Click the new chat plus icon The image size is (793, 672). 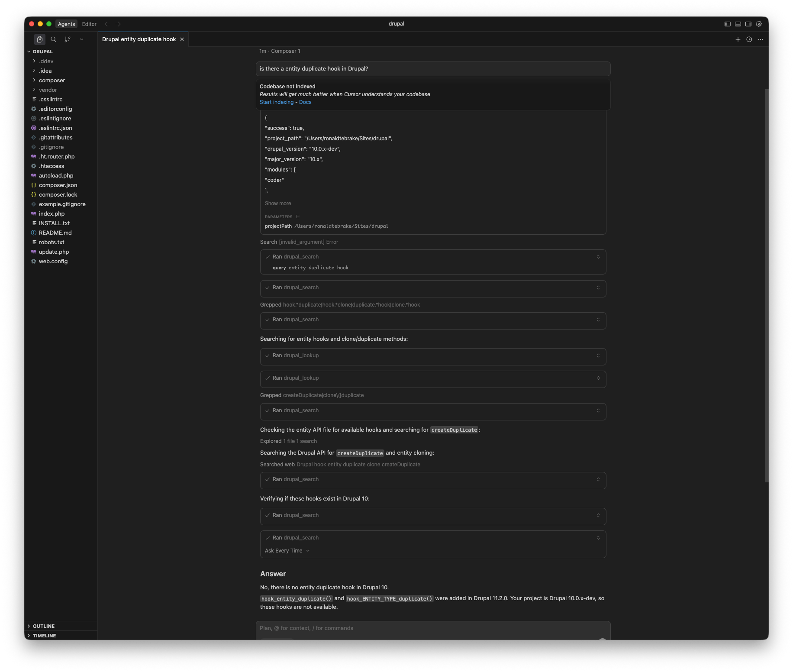click(x=738, y=39)
